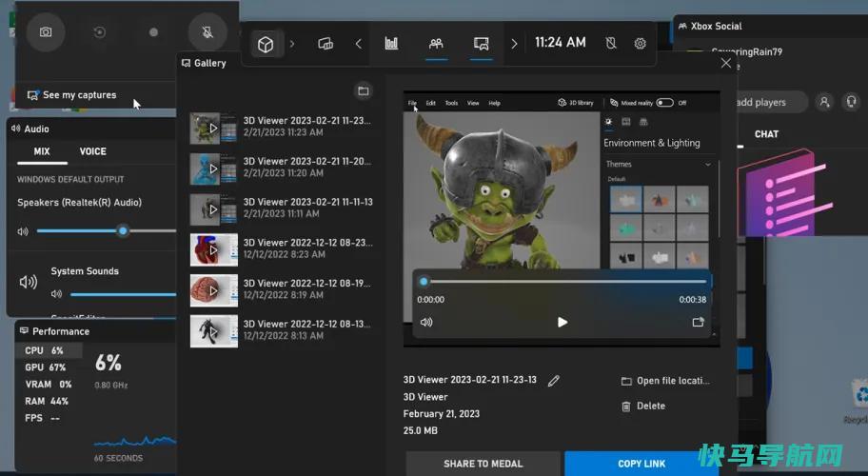This screenshot has height=476, width=868.
Task: Open the Performance widget bar-chart icon
Action: point(391,44)
